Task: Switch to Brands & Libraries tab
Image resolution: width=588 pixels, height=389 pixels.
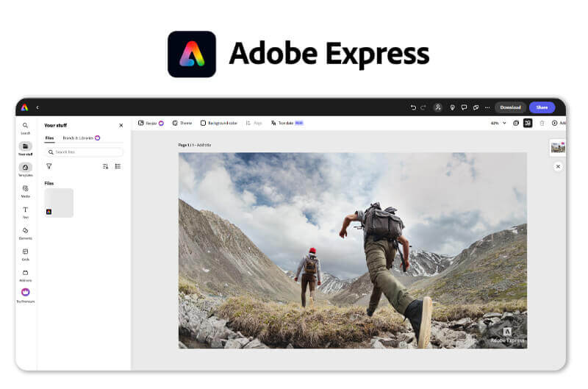Action: click(x=81, y=138)
